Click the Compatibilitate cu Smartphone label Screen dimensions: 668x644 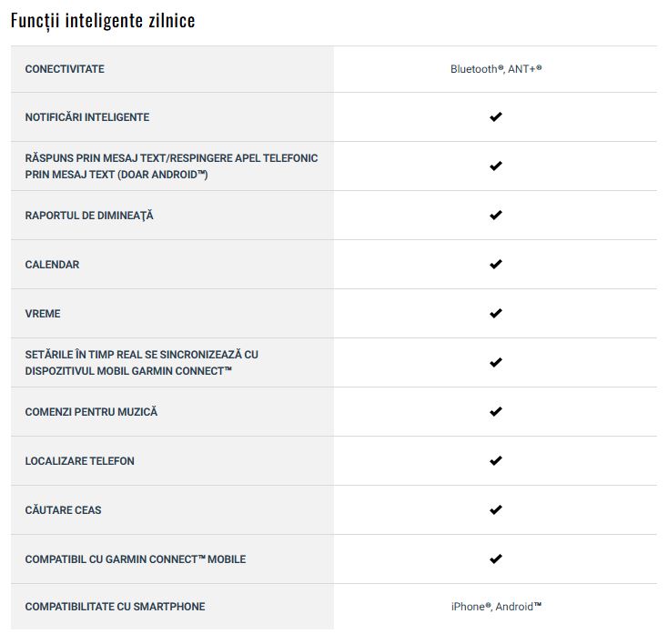click(x=115, y=607)
